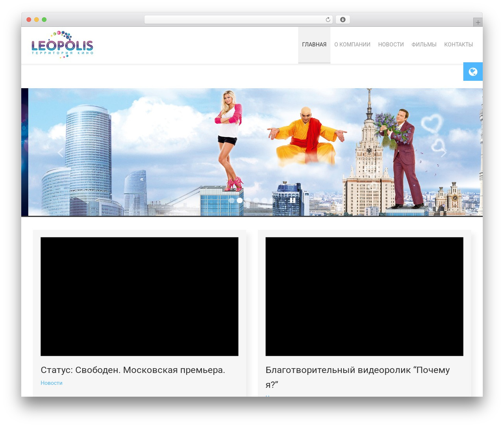Viewport: 504px width, 427px height.
Task: Maximize the browser window
Action: pyautogui.click(x=44, y=20)
